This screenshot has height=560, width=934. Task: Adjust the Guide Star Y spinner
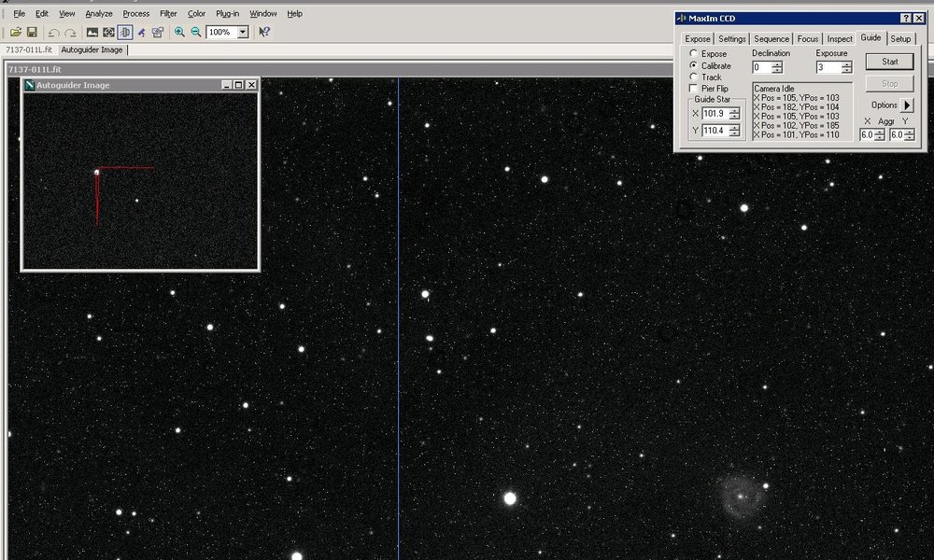734,131
